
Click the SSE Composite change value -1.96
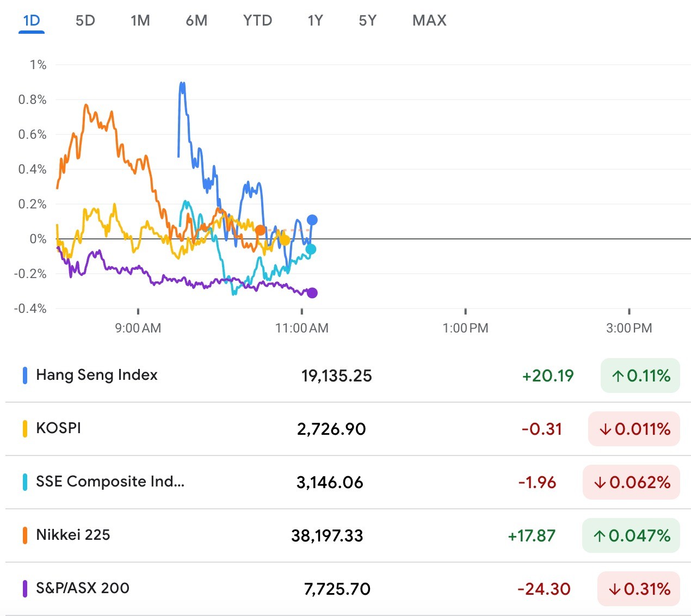(537, 483)
